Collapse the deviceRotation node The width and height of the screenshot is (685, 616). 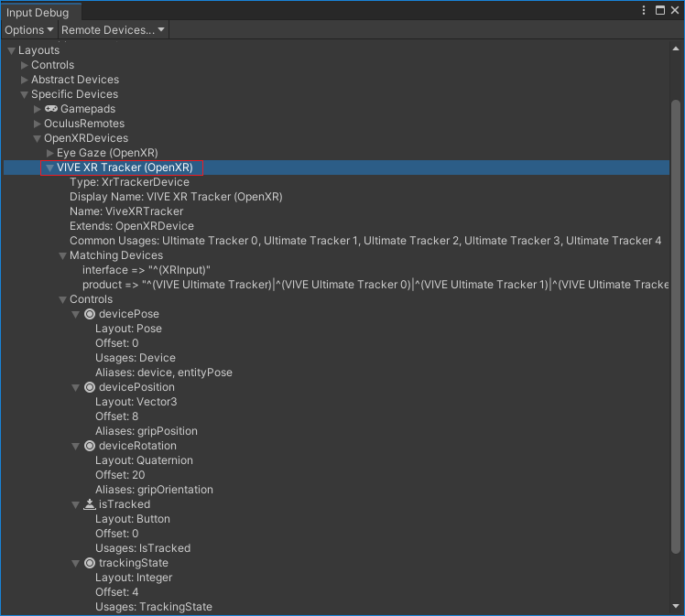(x=76, y=446)
